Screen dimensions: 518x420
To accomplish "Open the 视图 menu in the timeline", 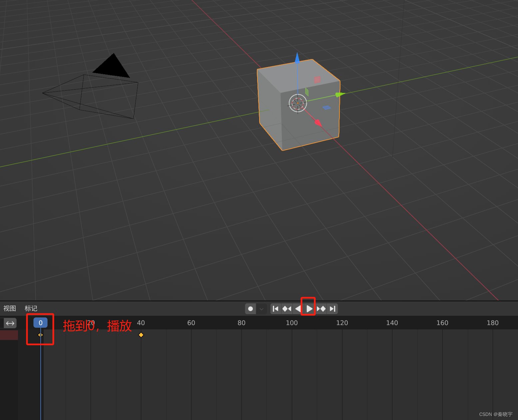I will tap(10, 308).
